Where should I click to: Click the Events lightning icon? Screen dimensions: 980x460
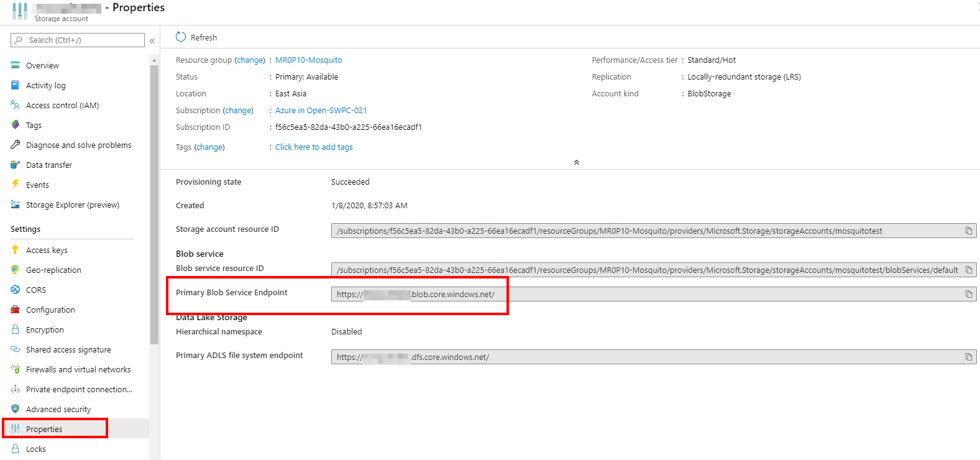click(x=15, y=185)
